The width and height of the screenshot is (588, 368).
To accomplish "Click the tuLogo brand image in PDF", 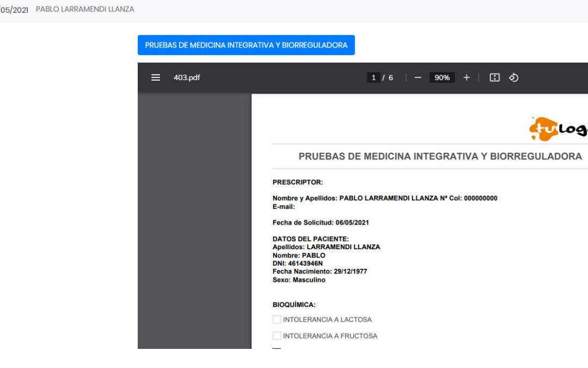I will point(559,129).
